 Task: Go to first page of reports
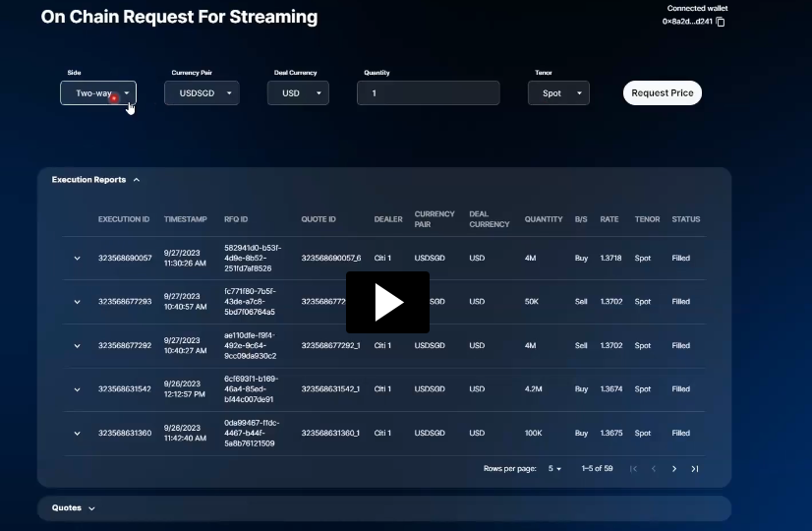[633, 468]
